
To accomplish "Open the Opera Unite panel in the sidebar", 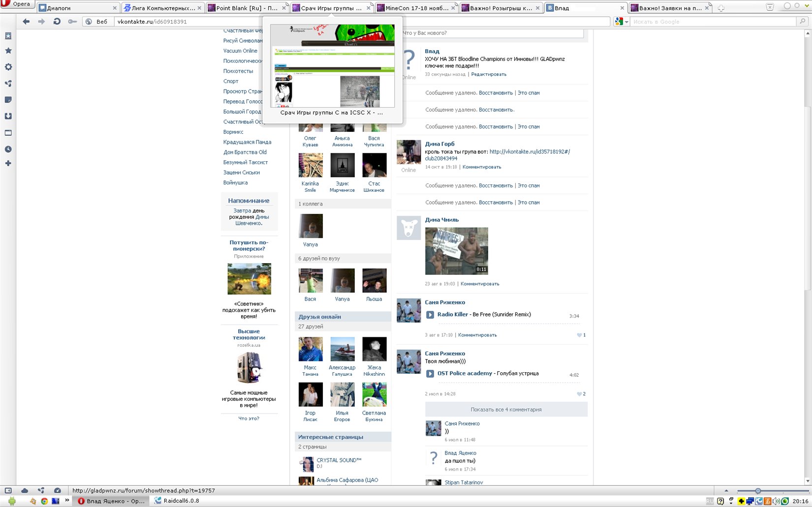I will [8, 84].
